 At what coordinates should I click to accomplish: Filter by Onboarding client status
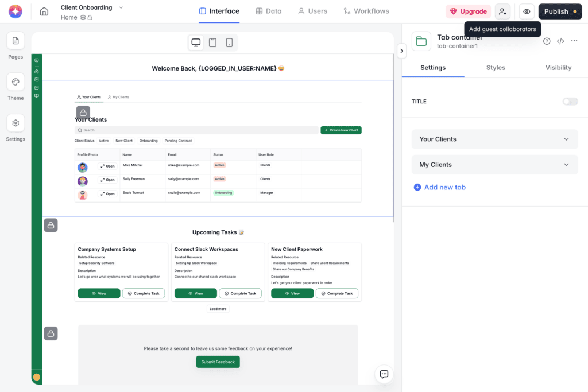point(149,141)
